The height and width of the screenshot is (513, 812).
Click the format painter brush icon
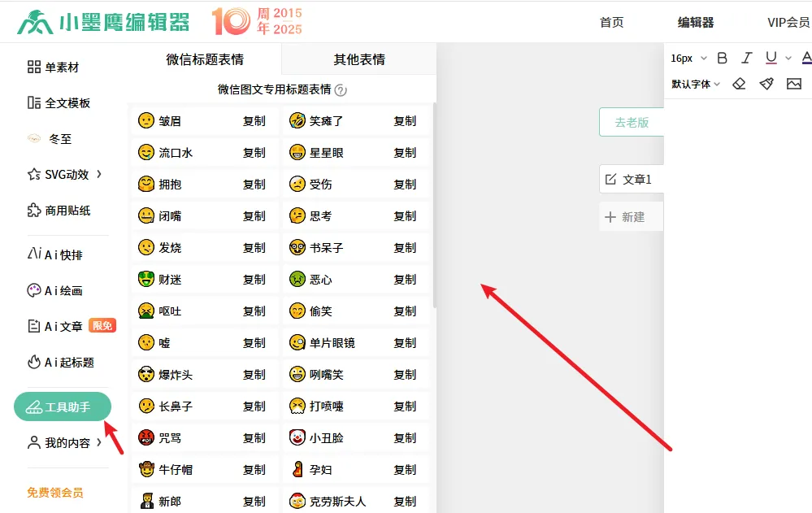click(x=766, y=83)
